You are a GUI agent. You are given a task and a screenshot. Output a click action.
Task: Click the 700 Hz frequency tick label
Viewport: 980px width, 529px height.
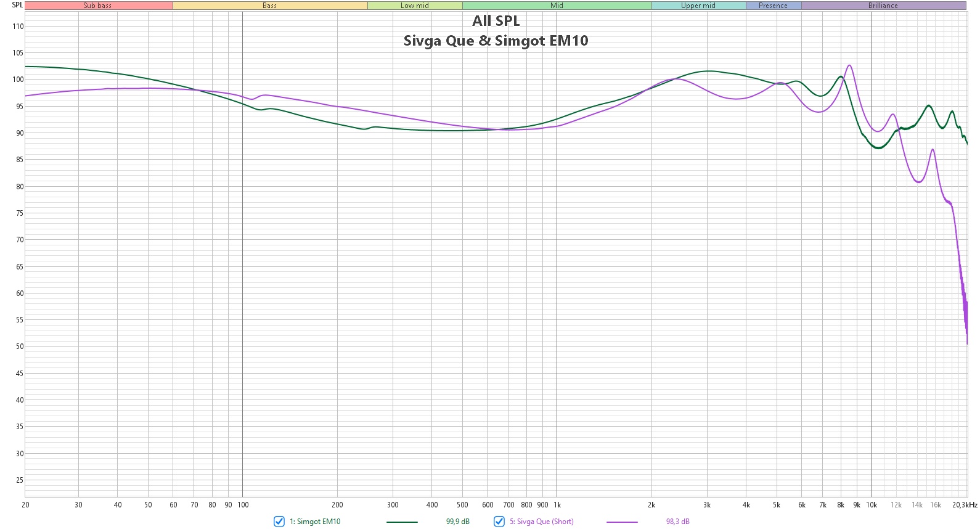tap(508, 505)
